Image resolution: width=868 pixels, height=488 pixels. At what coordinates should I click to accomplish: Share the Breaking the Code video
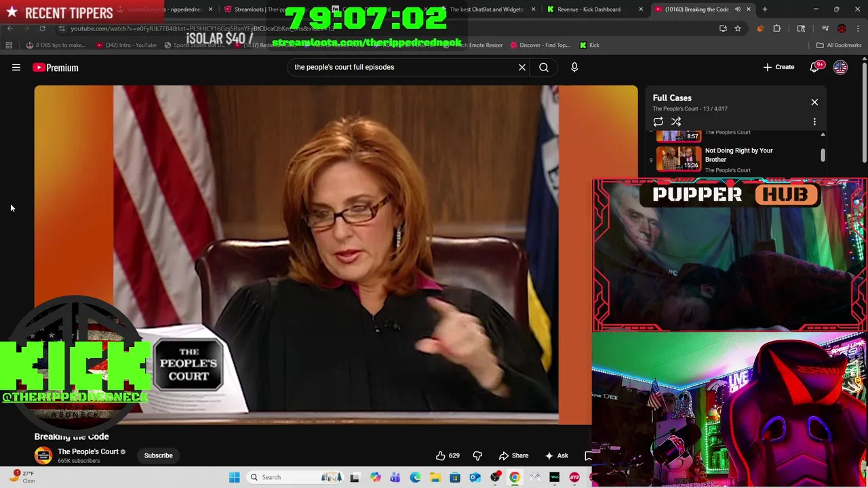(513, 455)
